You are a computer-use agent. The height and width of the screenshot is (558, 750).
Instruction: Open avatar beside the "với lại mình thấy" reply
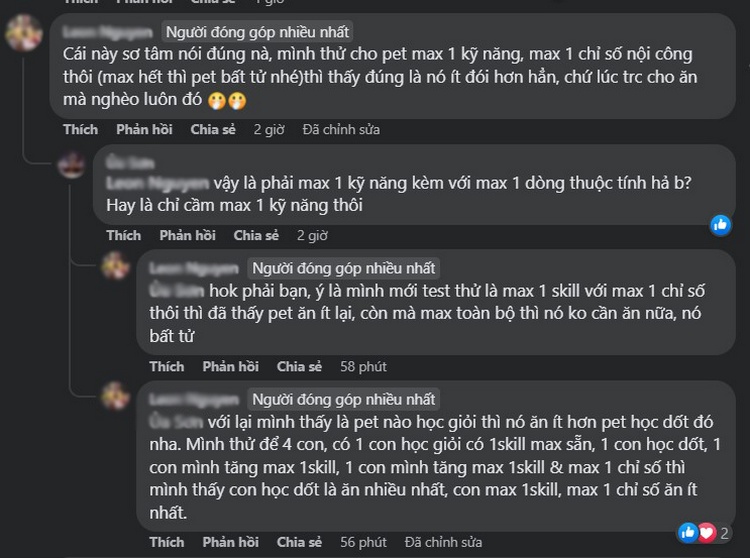(115, 397)
